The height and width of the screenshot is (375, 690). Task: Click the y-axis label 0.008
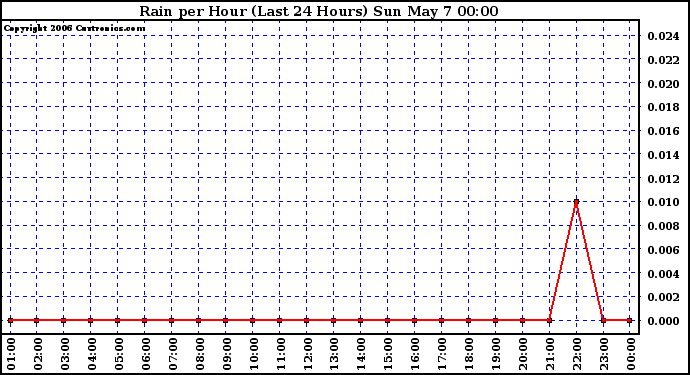(x=663, y=226)
